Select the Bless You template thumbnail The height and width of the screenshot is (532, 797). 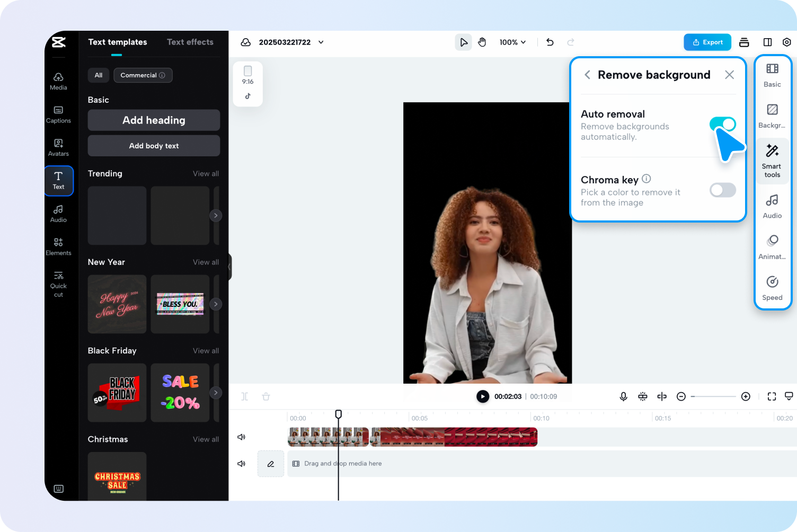[180, 304]
